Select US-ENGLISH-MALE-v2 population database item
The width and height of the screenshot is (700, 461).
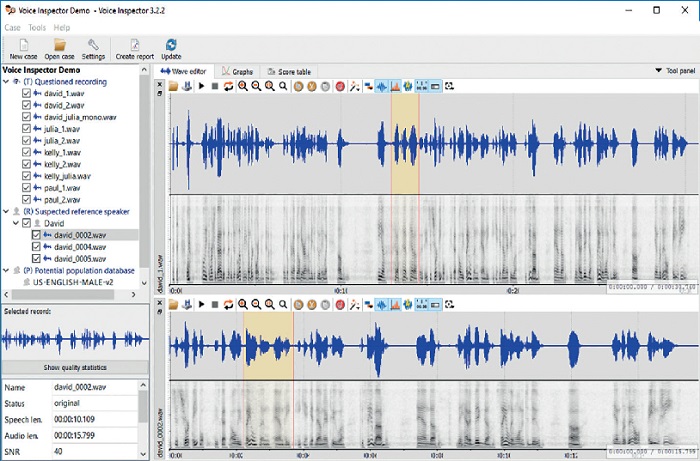(75, 283)
